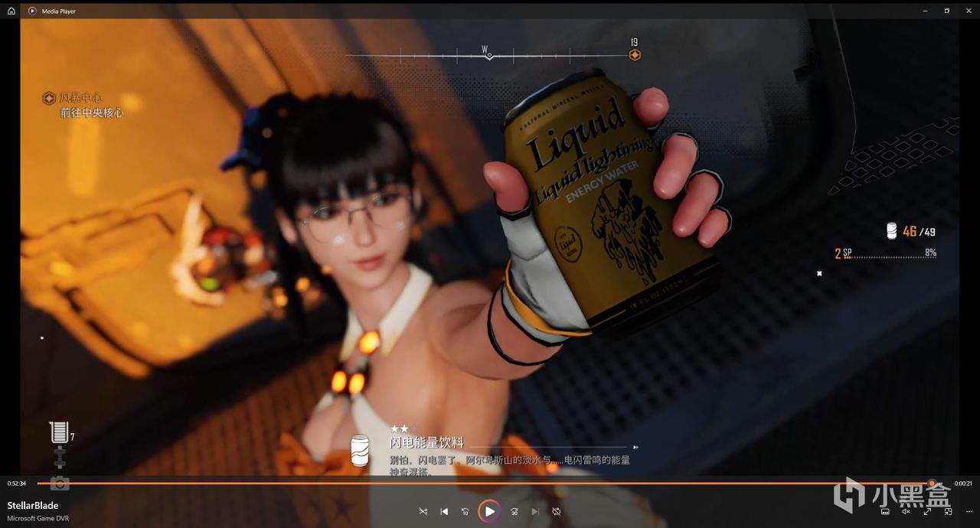Click the elapsed time 0:52:34
This screenshot has width=980, height=528.
pyautogui.click(x=17, y=484)
